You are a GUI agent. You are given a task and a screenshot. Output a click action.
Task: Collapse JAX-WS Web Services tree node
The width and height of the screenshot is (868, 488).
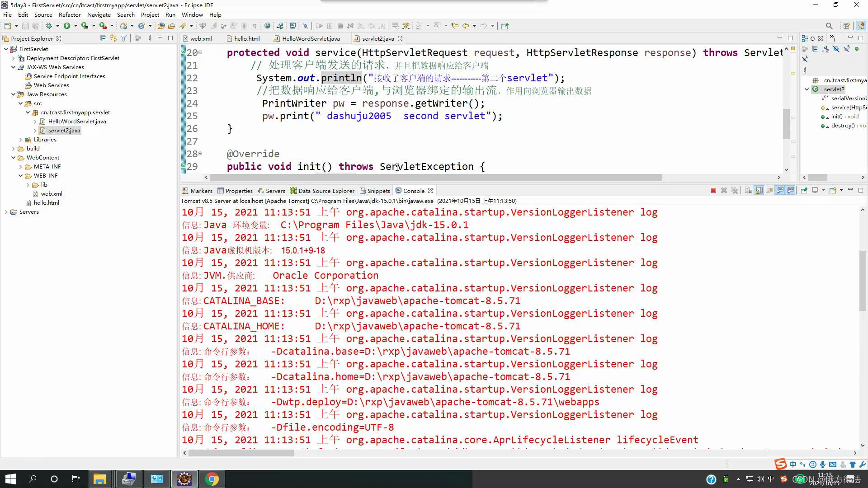pos(13,67)
